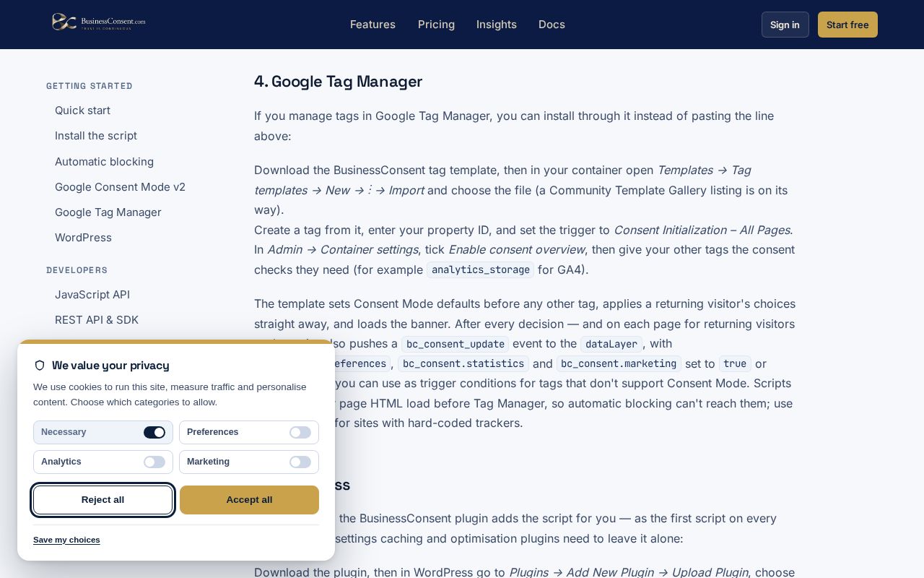Click the Start free button
This screenshot has width=924, height=578.
(x=847, y=25)
